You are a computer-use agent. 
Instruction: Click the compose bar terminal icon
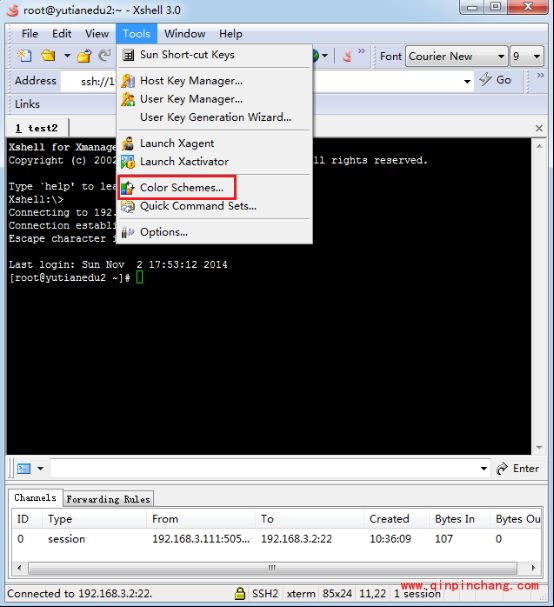tap(24, 469)
